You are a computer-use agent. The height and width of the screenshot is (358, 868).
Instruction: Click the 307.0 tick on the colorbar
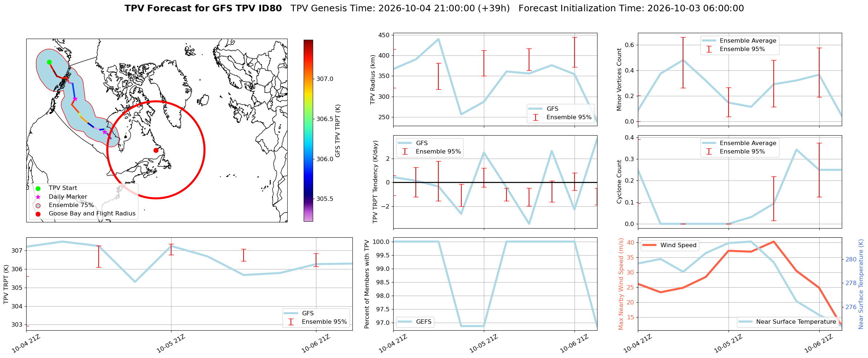tap(325, 79)
